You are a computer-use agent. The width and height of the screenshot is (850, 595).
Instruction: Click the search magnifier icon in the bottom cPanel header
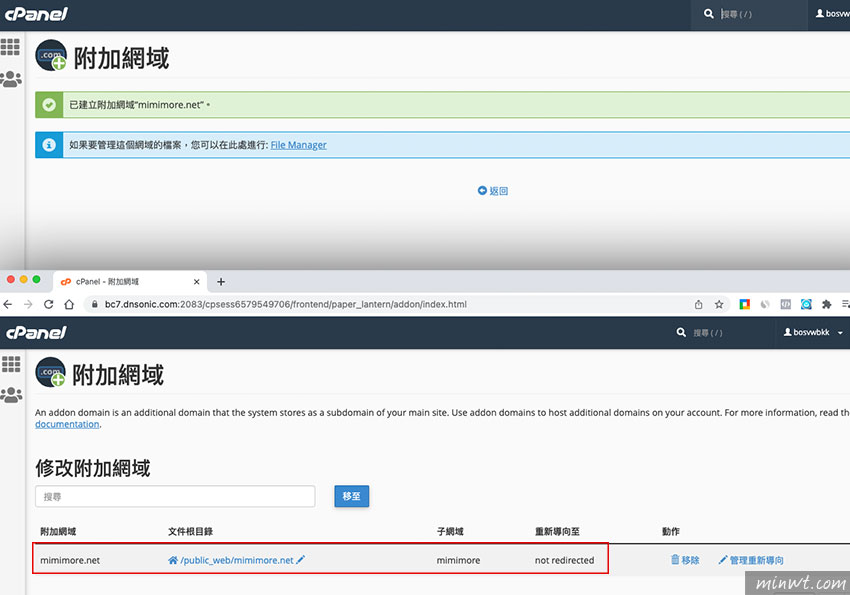pos(681,332)
